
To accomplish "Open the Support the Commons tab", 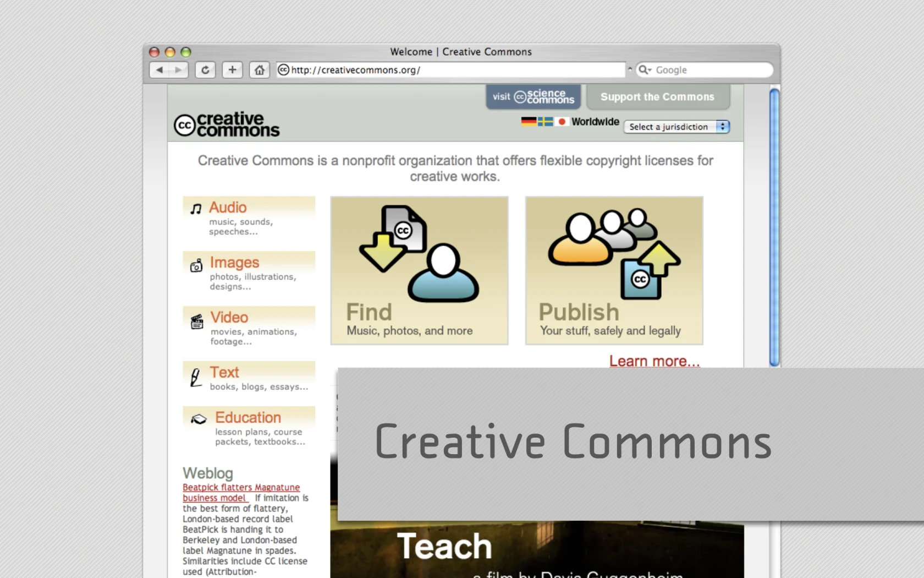I will (x=658, y=97).
